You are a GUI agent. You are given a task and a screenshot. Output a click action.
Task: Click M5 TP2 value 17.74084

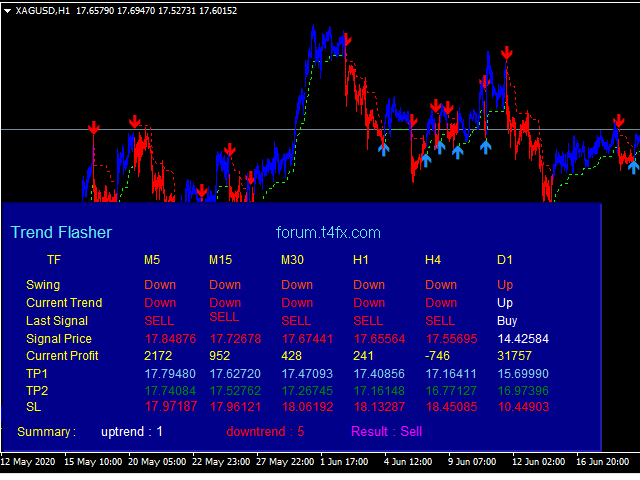(170, 391)
